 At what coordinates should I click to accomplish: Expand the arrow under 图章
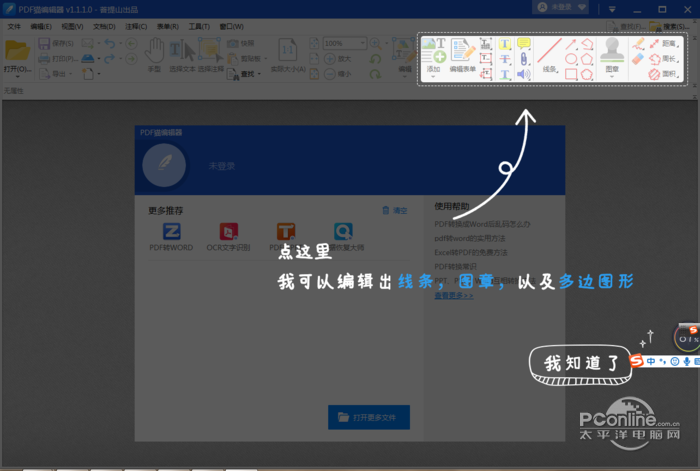612,77
